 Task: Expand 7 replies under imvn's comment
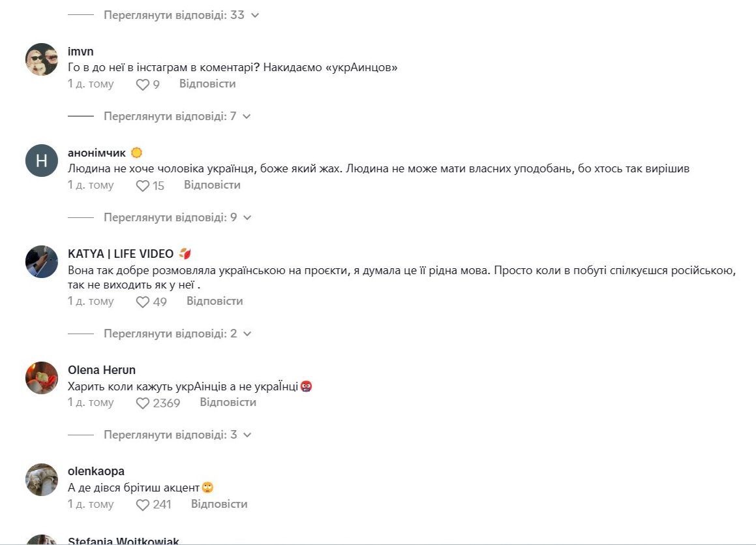[x=177, y=116]
